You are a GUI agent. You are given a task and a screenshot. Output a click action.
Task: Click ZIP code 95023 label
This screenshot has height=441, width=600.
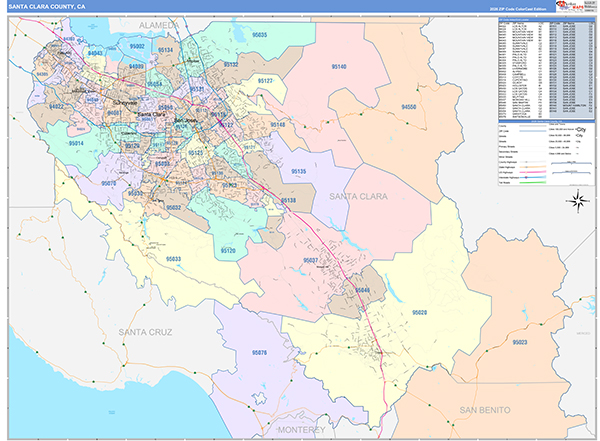[519, 342]
